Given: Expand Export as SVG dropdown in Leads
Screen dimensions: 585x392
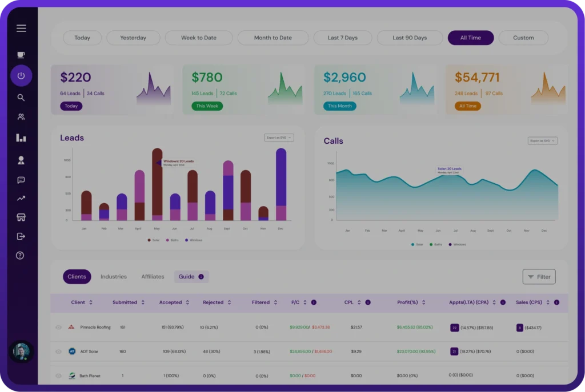Looking at the screenshot, I should click(x=279, y=138).
